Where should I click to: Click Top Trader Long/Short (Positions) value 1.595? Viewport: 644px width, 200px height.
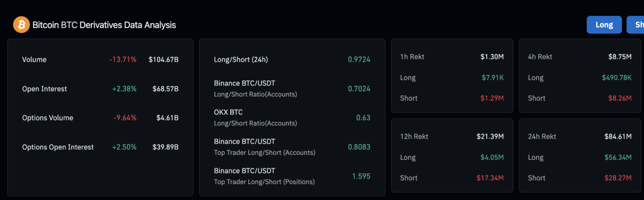pyautogui.click(x=361, y=176)
